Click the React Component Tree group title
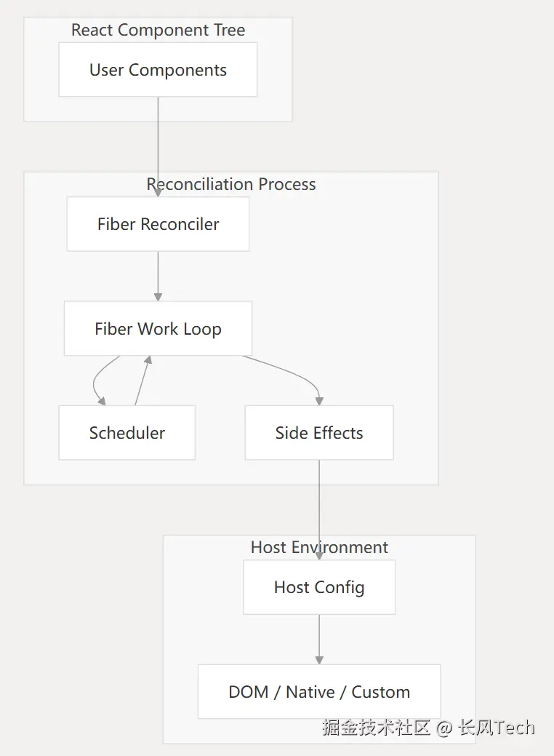 pos(158,31)
